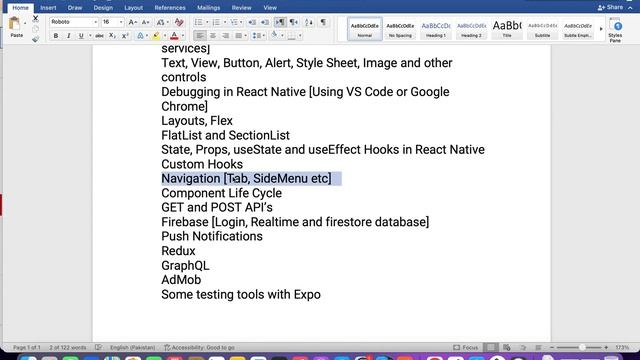Apply the Heading 2 style
The height and width of the screenshot is (360, 640).
pyautogui.click(x=471, y=29)
